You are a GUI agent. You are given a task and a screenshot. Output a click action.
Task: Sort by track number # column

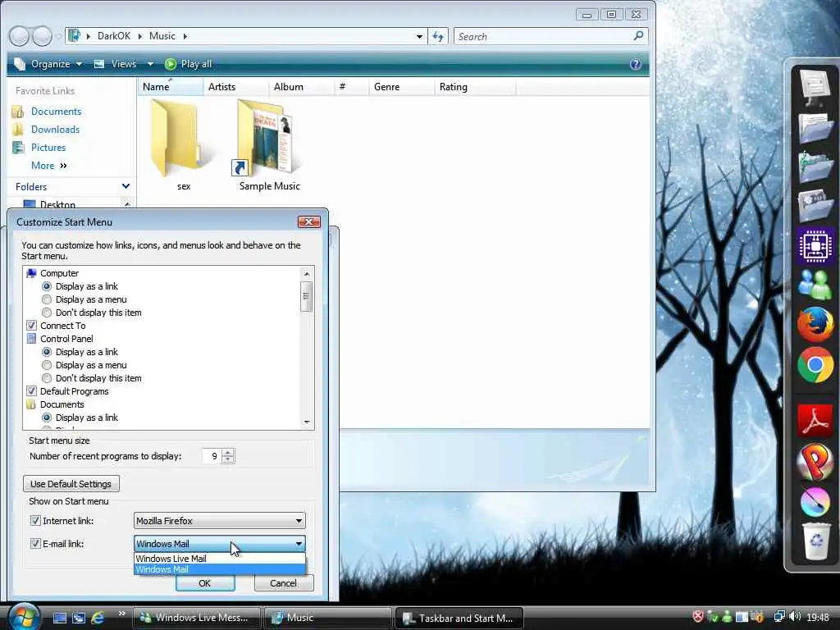pos(351,87)
